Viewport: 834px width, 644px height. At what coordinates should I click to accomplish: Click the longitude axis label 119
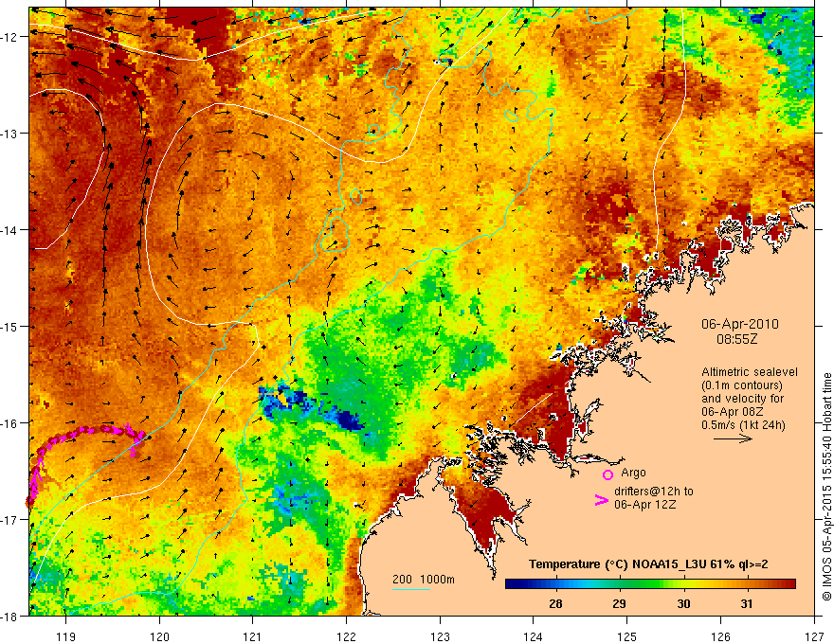tap(66, 636)
